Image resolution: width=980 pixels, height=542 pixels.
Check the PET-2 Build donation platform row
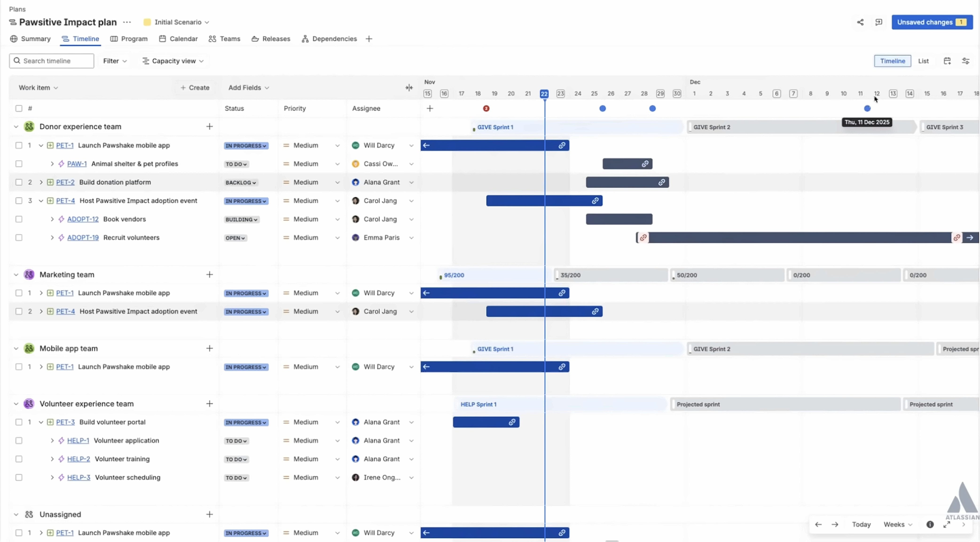19,182
